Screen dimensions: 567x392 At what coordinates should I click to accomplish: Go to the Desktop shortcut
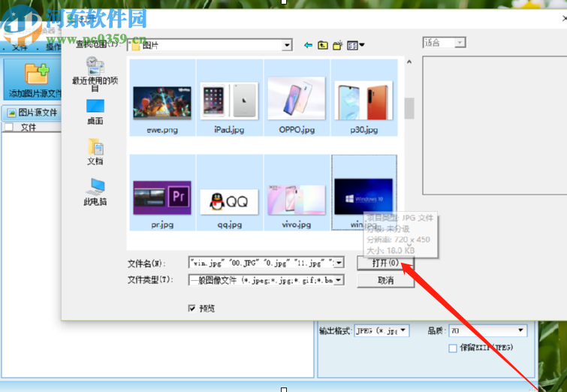(x=95, y=112)
